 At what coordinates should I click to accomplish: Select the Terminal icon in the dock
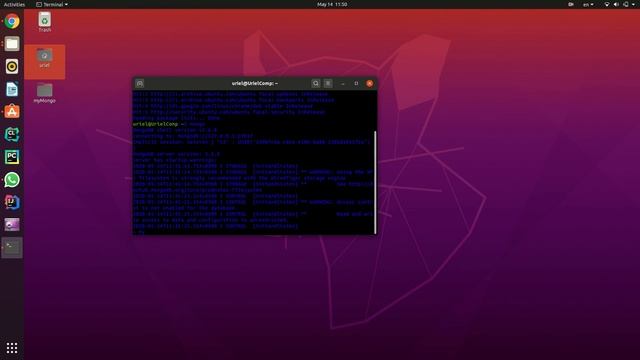point(12,247)
